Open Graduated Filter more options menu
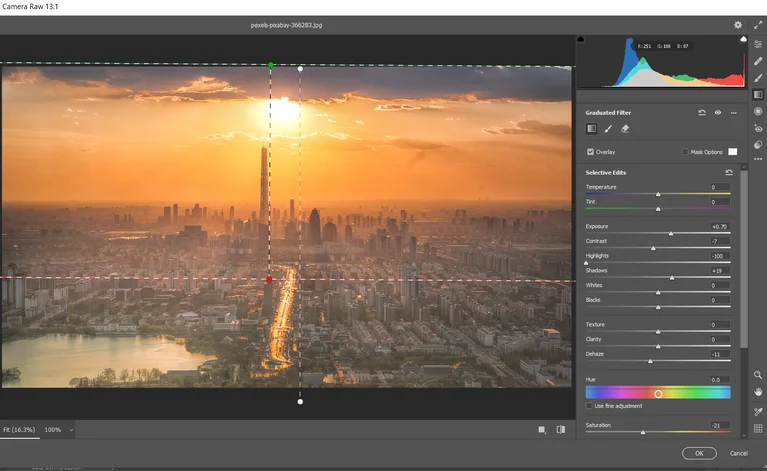Image resolution: width=767 pixels, height=471 pixels. click(733, 113)
